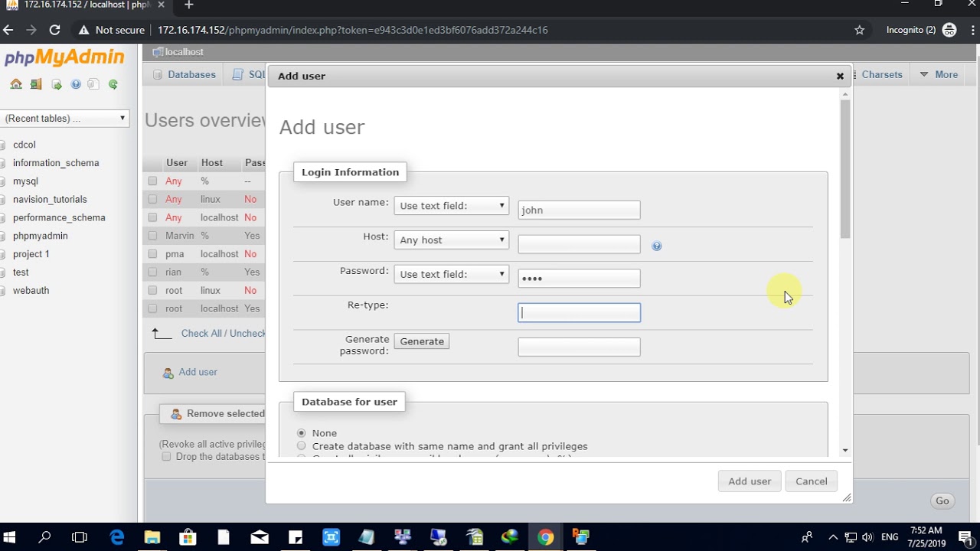Reload the navigation frame with green icon
Screen dimensions: 980x551
113,84
